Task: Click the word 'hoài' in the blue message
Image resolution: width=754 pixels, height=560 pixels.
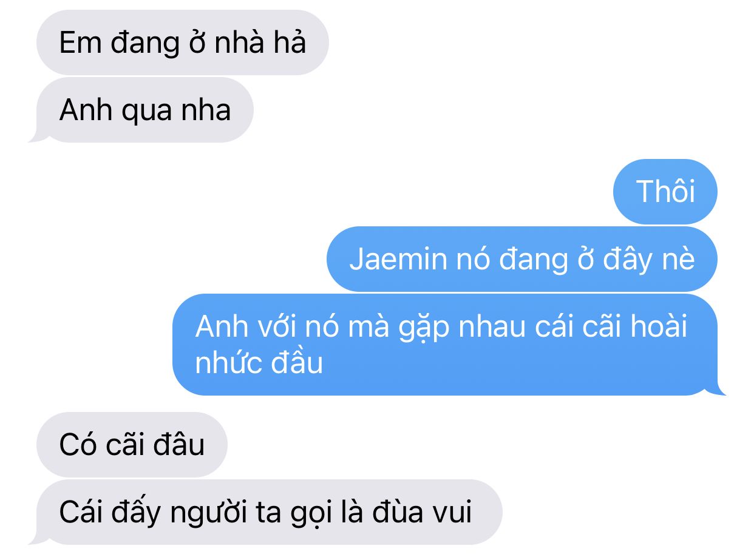Action: tap(659, 326)
